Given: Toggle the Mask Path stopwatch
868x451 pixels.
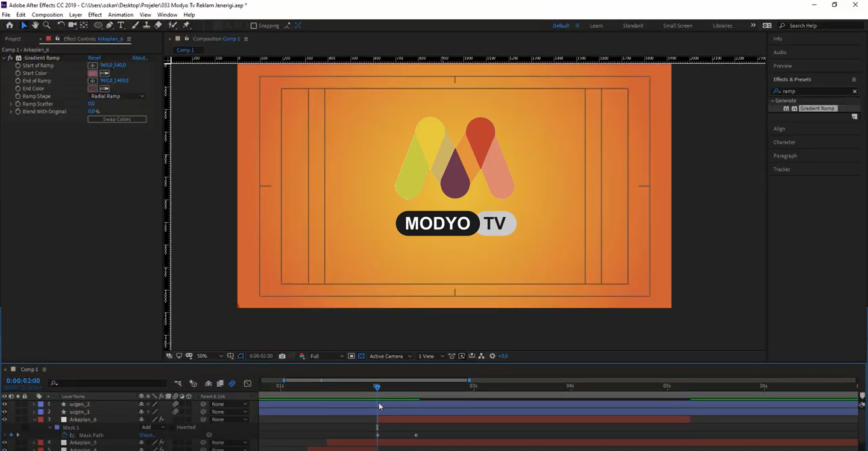Looking at the screenshot, I should click(65, 435).
